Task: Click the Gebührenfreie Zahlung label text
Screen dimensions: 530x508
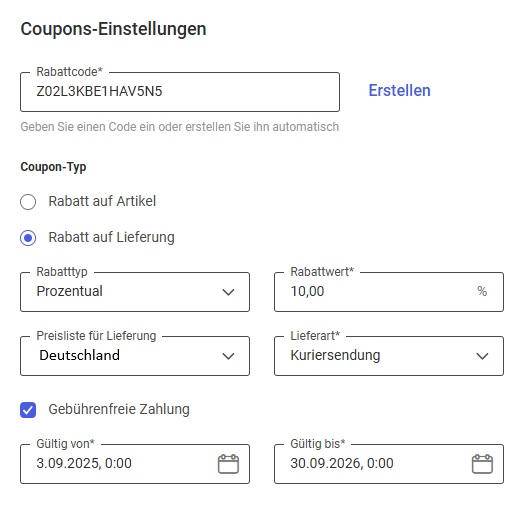Action: click(119, 410)
